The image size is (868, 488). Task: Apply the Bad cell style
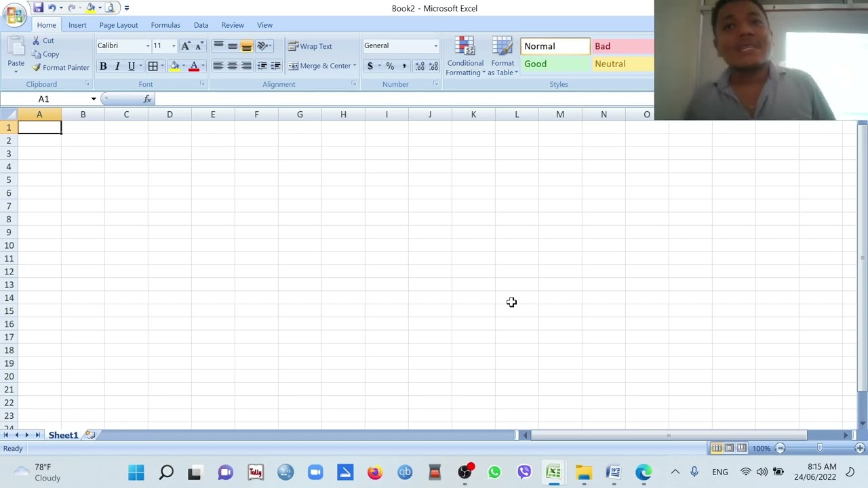click(623, 46)
